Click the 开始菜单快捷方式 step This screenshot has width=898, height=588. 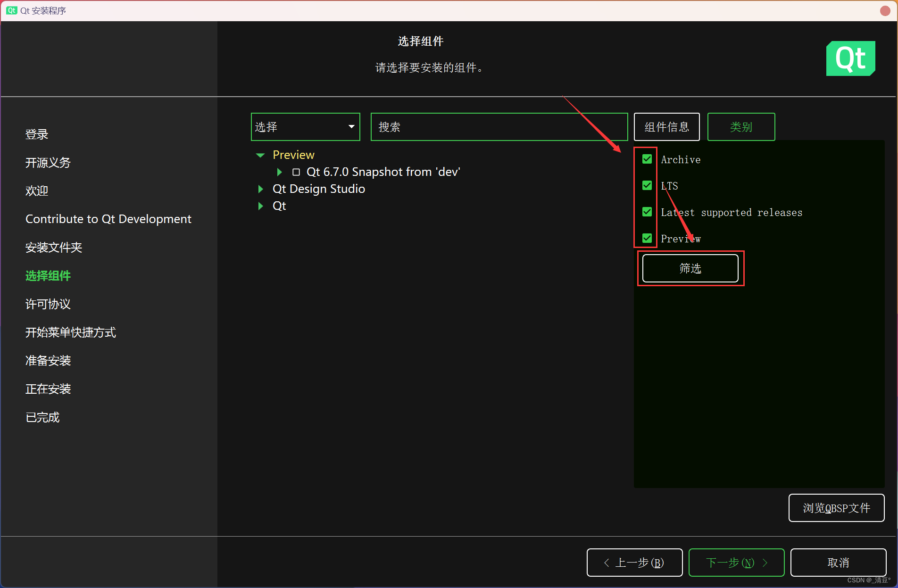[71, 332]
